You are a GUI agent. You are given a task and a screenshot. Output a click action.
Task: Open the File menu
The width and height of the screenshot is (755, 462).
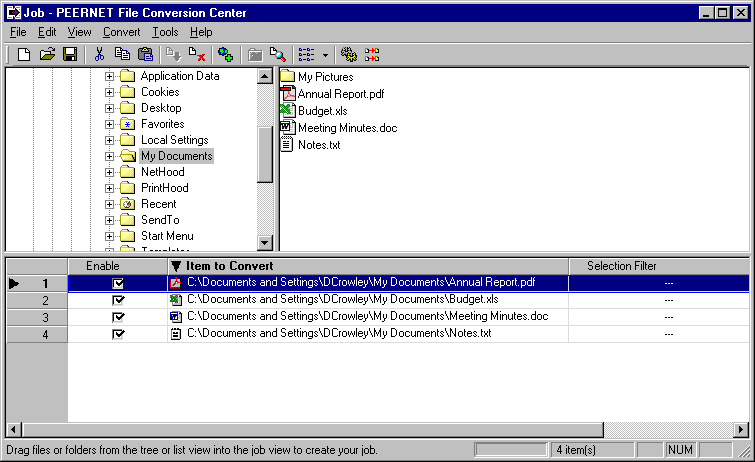point(18,32)
